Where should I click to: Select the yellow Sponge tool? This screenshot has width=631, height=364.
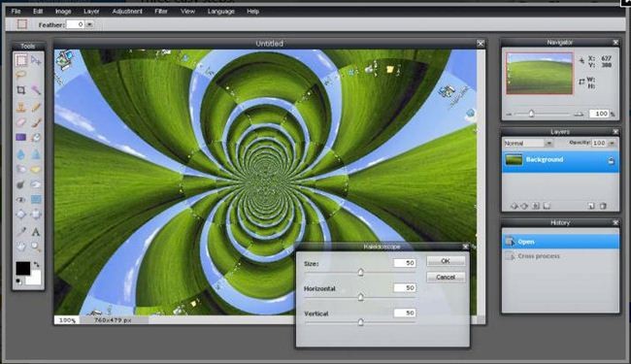point(36,169)
